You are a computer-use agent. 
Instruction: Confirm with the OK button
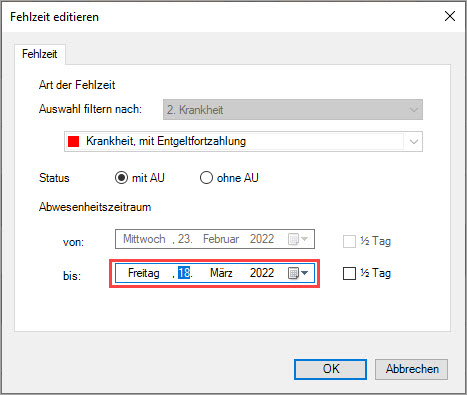click(330, 369)
